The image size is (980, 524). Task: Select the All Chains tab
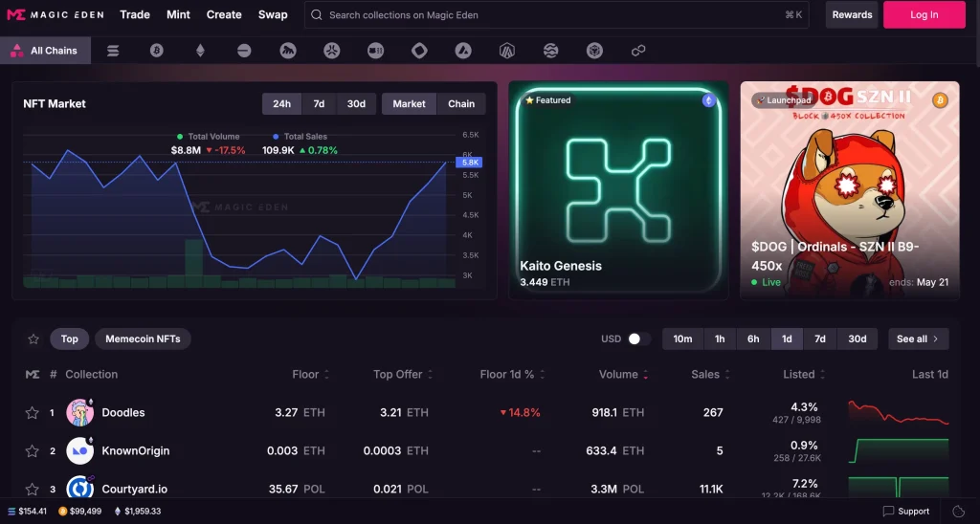45,51
